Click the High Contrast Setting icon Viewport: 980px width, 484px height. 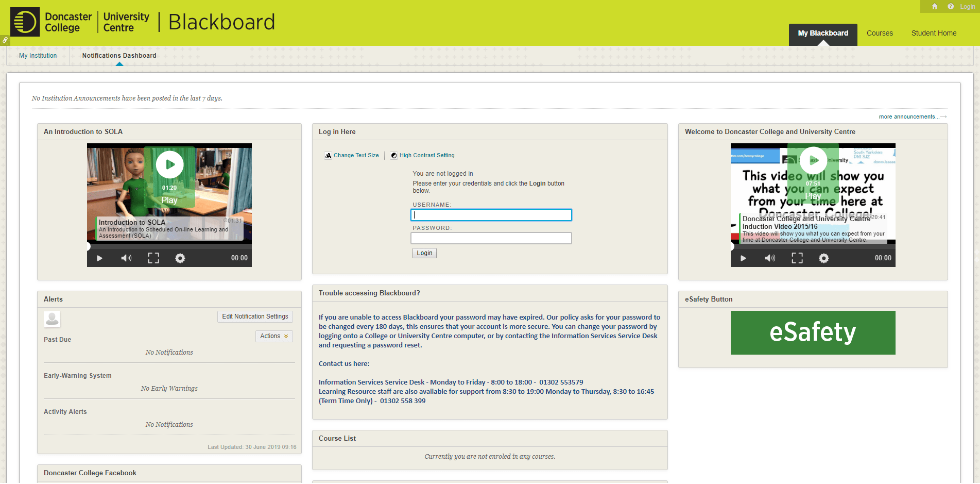pos(394,156)
